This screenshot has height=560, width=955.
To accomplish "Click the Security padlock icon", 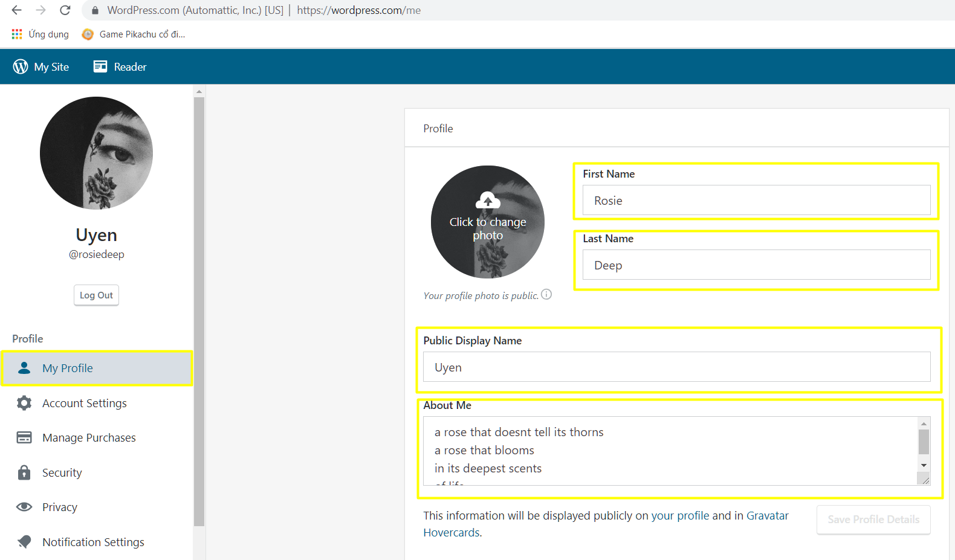I will point(24,472).
